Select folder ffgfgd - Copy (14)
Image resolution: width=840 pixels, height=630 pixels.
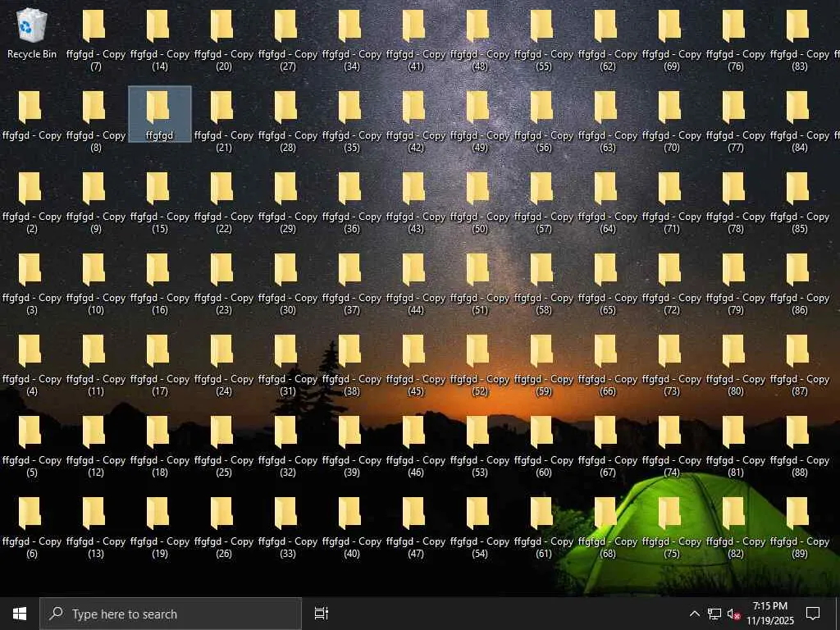click(160, 39)
